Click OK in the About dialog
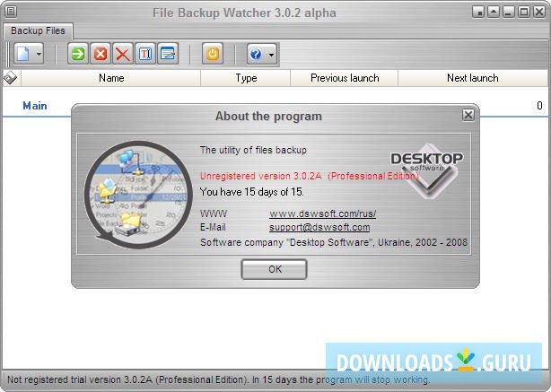Viewport: 551px width, 392px height. [x=274, y=269]
